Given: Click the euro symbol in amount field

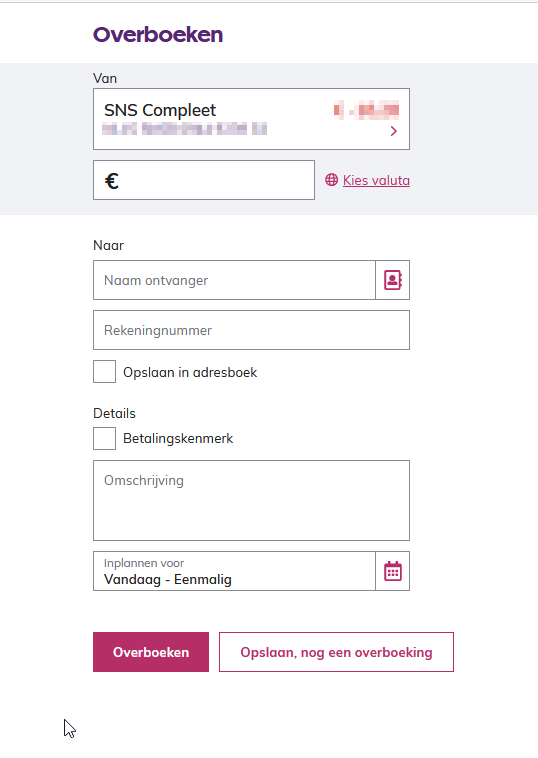Looking at the screenshot, I should point(112,181).
